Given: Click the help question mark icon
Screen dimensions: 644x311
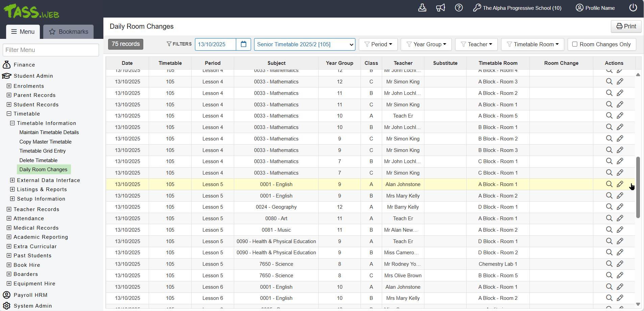Looking at the screenshot, I should (459, 8).
